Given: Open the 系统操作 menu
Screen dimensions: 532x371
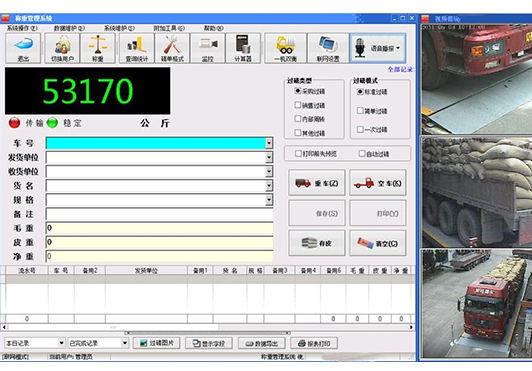Looking at the screenshot, I should pos(22,28).
